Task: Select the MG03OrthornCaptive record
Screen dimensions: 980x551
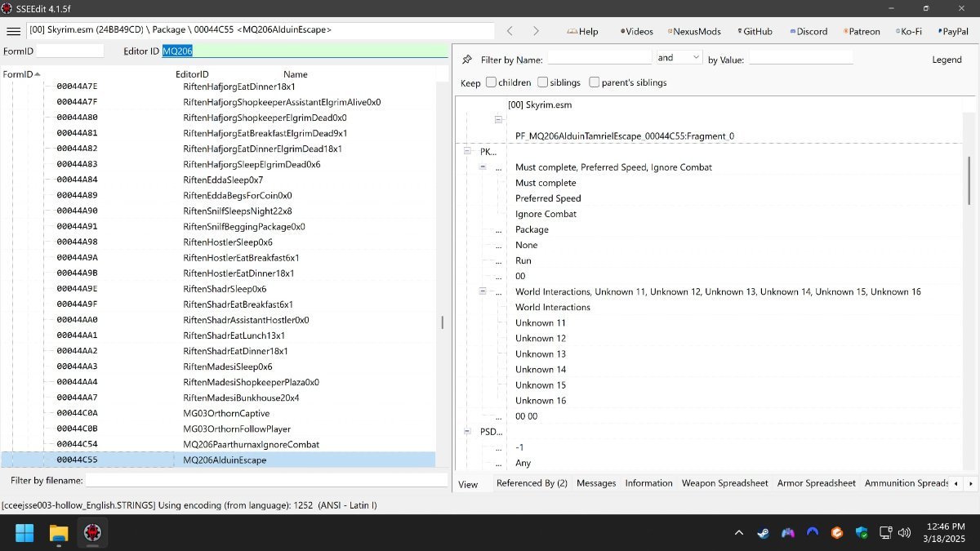Action: pyautogui.click(x=218, y=413)
